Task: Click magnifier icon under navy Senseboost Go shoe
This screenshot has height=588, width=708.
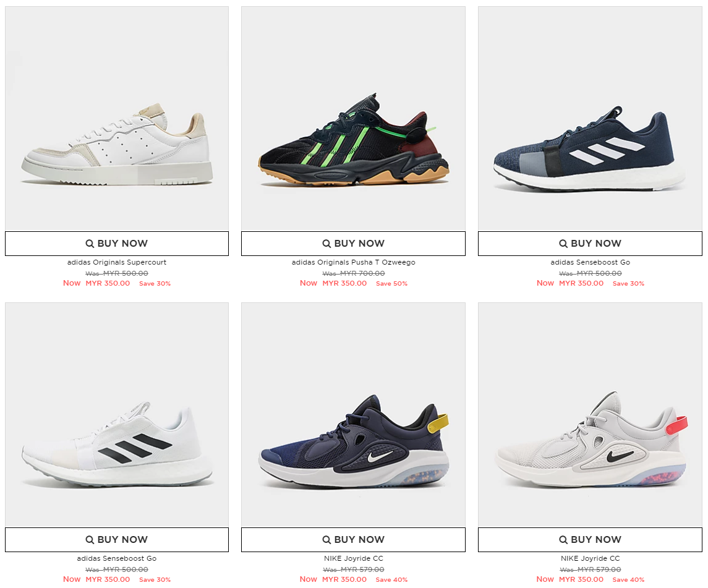Action: (x=563, y=244)
